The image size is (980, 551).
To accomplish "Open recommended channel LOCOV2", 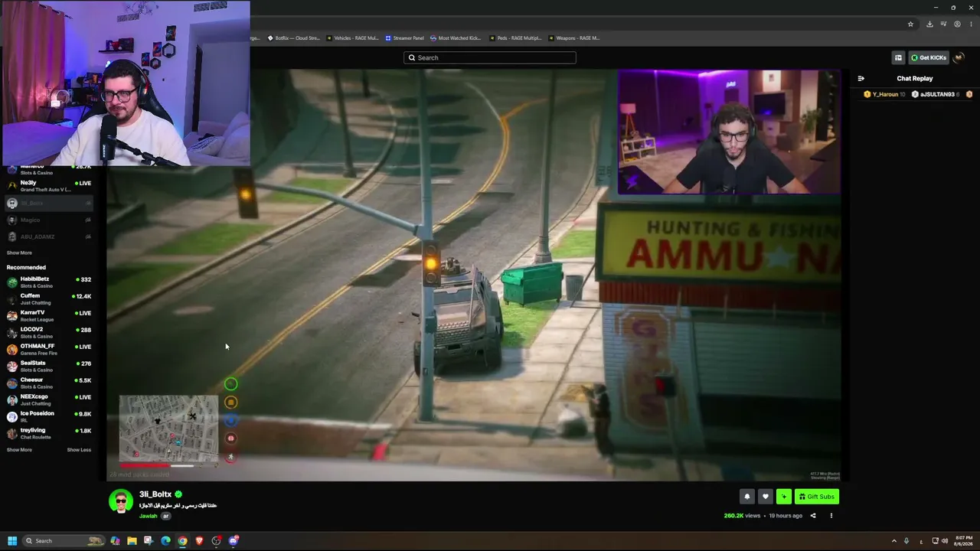I will click(49, 332).
